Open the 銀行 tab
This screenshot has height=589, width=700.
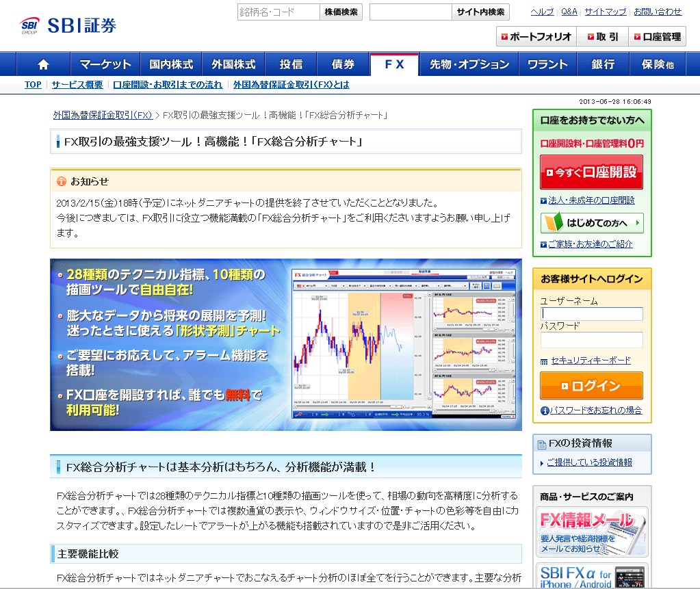(603, 64)
